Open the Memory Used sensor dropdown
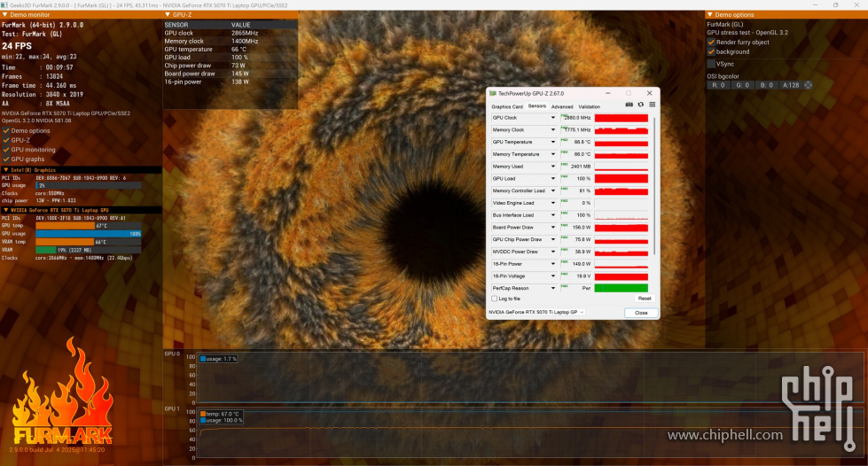Viewport: 868px width, 466px height. 552,167
